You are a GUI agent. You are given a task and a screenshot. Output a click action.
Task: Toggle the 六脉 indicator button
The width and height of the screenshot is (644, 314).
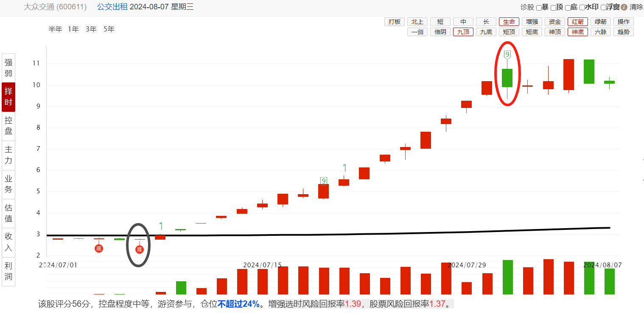(x=601, y=32)
